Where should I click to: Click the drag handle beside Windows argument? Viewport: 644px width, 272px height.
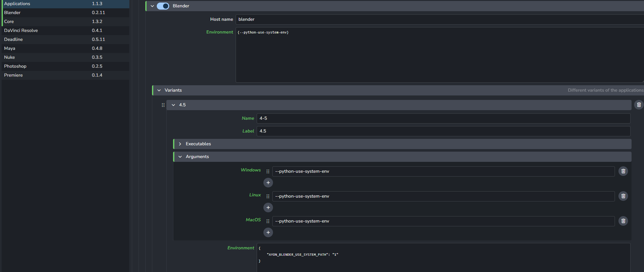(268, 171)
